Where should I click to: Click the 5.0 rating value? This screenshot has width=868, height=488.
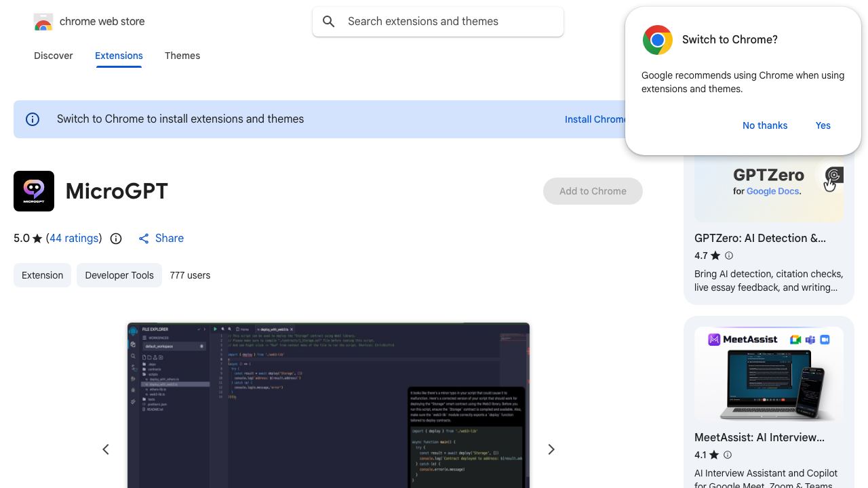coord(22,238)
